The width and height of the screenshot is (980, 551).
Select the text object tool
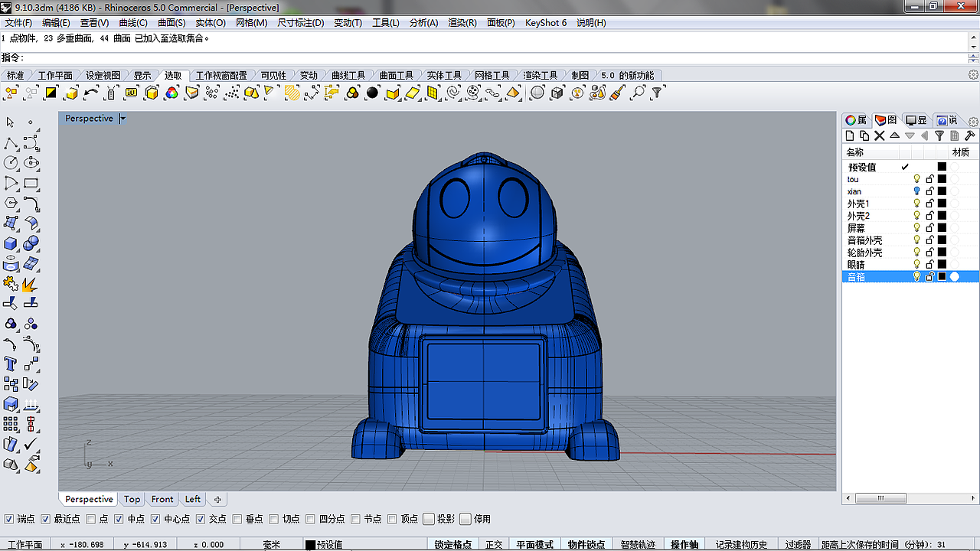pos(11,364)
